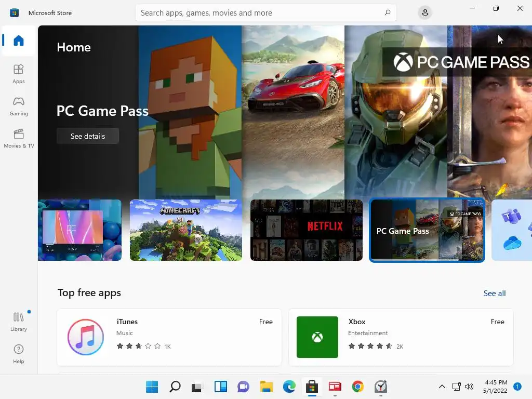Click the green Xbox app icon
Viewport: 532px width, 399px height.
[x=317, y=337]
